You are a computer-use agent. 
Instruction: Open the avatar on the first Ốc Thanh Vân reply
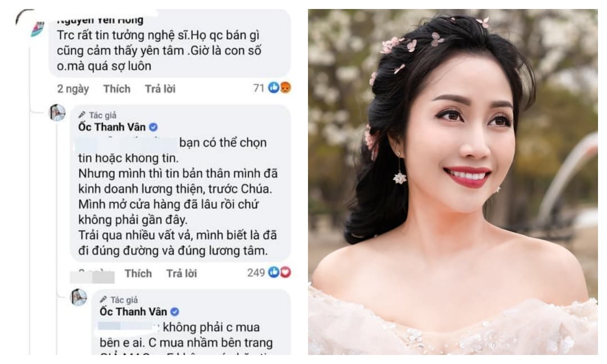57,113
